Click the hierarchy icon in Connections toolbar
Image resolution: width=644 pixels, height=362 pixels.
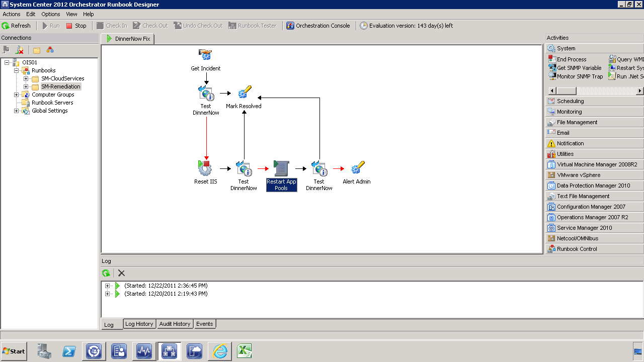(x=50, y=50)
